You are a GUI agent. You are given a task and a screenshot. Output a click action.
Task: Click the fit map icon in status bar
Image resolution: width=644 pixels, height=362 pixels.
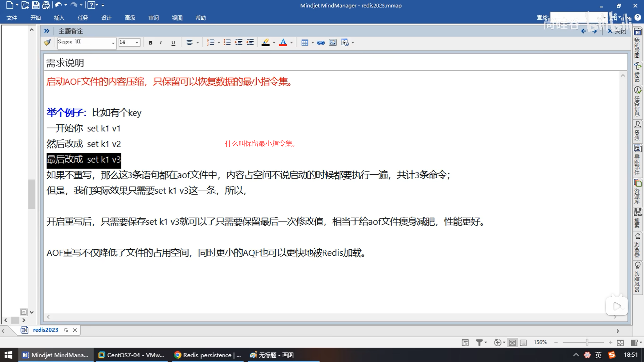pyautogui.click(x=620, y=342)
